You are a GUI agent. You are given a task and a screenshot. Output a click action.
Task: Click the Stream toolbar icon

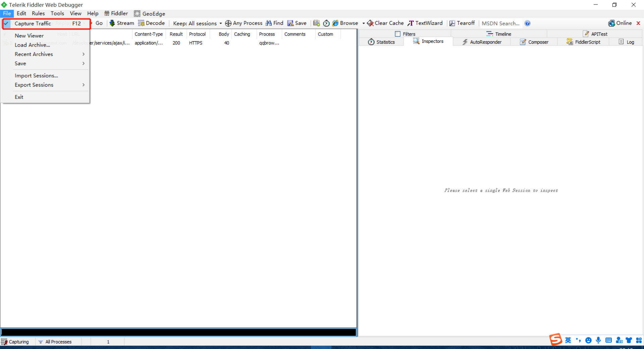pos(112,23)
